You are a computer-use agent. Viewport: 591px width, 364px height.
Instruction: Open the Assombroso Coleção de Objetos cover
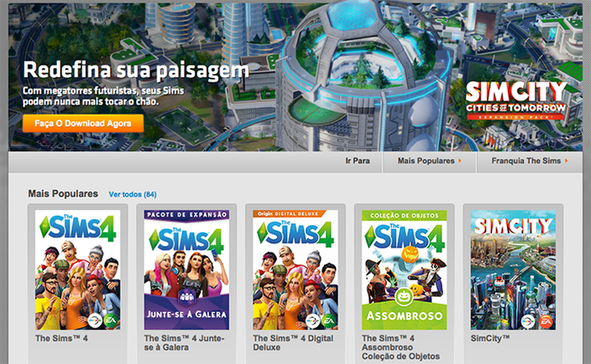click(x=404, y=270)
